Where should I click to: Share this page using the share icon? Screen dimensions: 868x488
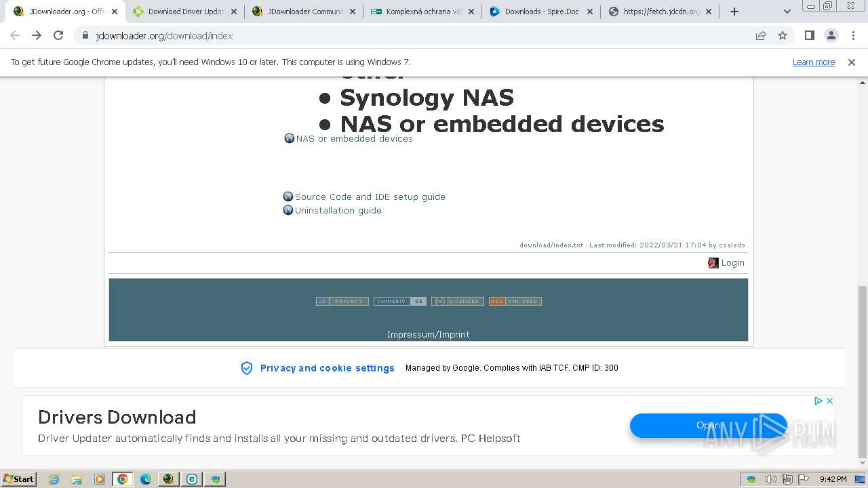pyautogui.click(x=761, y=35)
